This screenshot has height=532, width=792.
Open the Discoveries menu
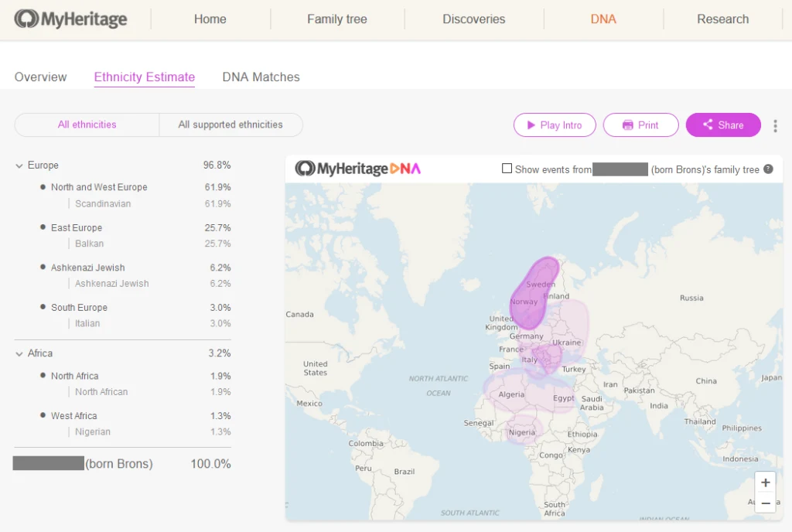(474, 19)
